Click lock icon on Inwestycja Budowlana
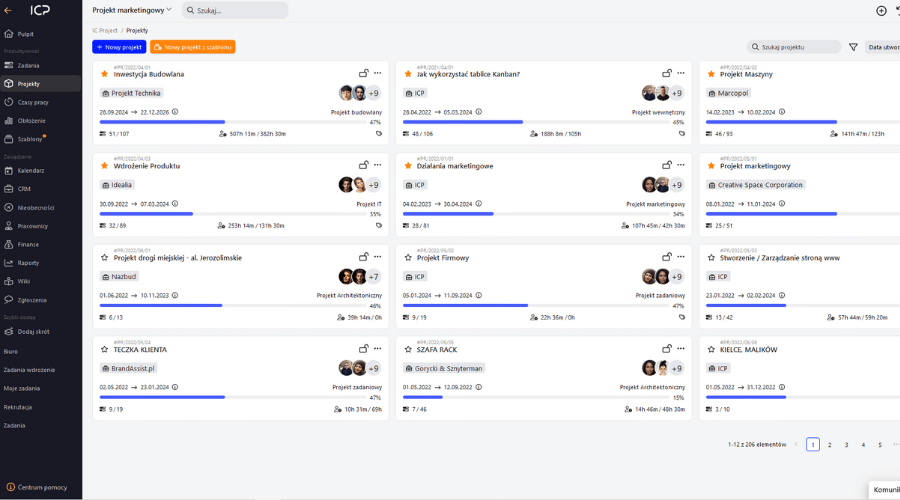This screenshot has width=900, height=500. pos(363,73)
